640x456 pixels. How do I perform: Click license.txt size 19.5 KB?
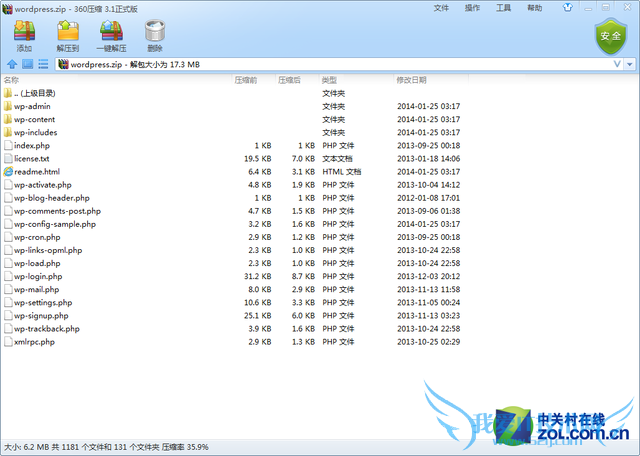[x=258, y=158]
